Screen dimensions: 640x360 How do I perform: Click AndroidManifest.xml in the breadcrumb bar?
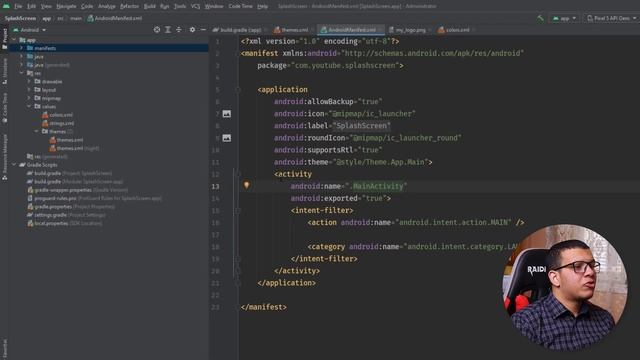click(x=115, y=19)
